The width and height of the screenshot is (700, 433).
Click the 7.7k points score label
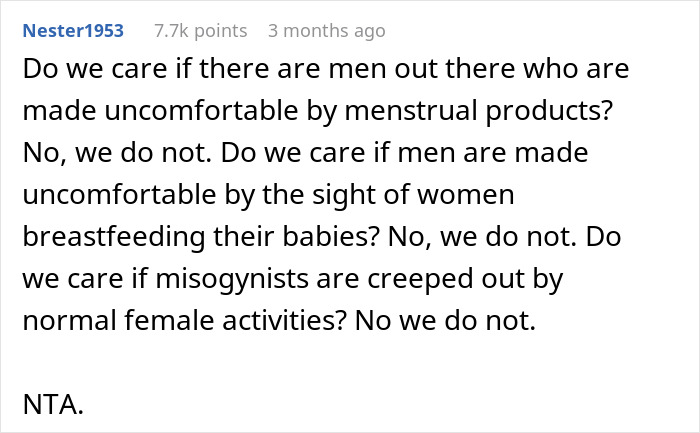pos(200,31)
